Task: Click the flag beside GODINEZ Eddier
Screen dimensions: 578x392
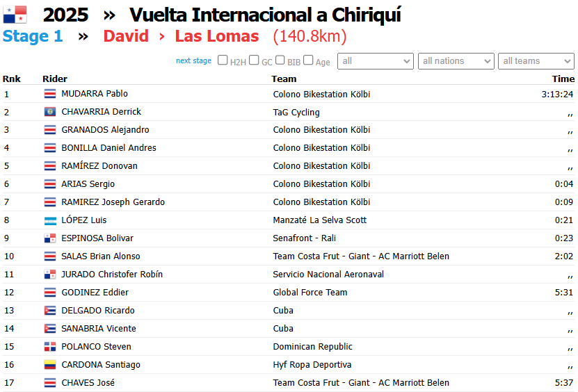Action: coord(50,293)
